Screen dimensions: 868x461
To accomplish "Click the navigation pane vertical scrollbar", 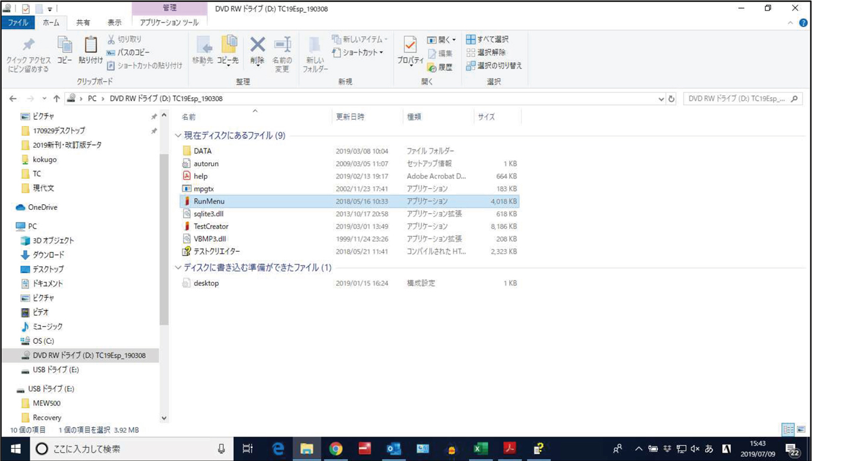I will click(x=164, y=238).
